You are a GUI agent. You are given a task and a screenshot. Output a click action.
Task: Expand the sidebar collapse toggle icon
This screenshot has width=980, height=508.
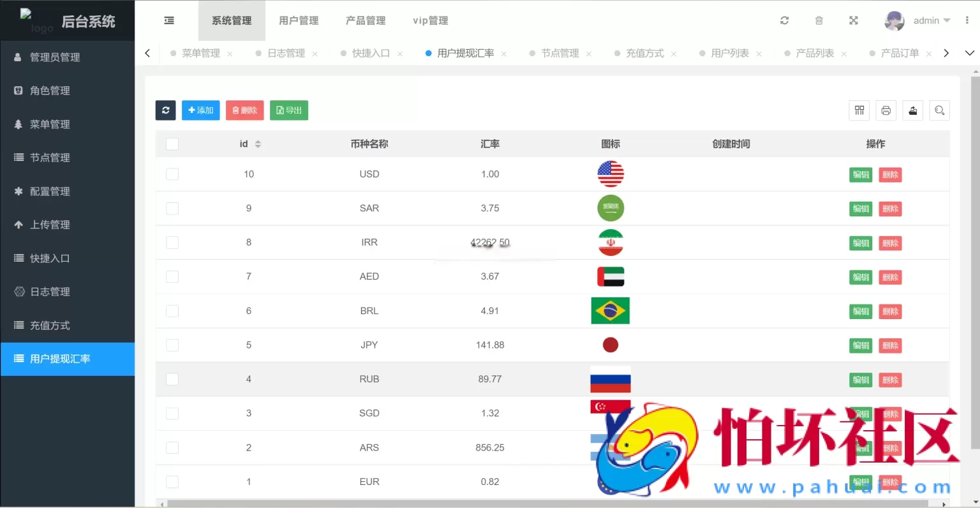coord(168,20)
